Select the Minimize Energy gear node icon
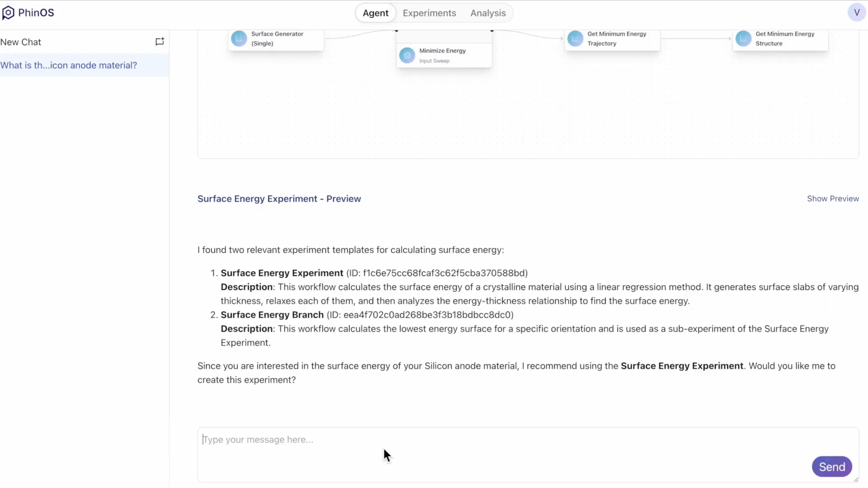This screenshot has width=868, height=488. tap(407, 55)
